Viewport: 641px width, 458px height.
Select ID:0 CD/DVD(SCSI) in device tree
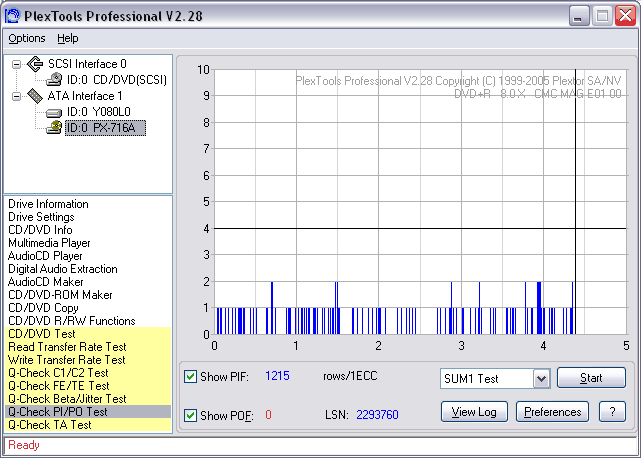coord(117,80)
